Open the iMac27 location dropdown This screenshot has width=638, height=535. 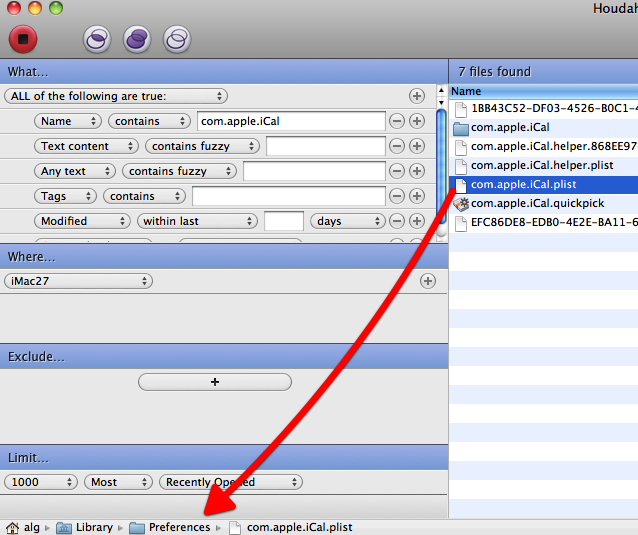[x=79, y=281]
